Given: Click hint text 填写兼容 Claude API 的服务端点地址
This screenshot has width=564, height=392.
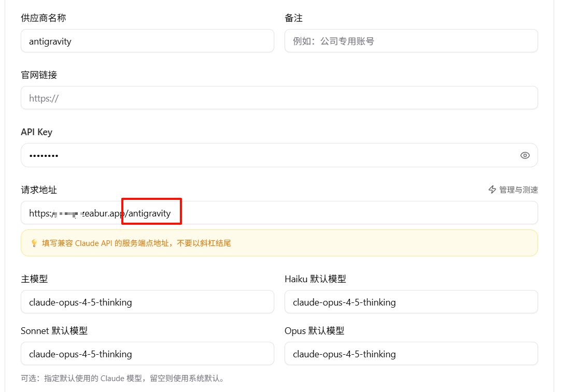Looking at the screenshot, I should click(105, 243).
